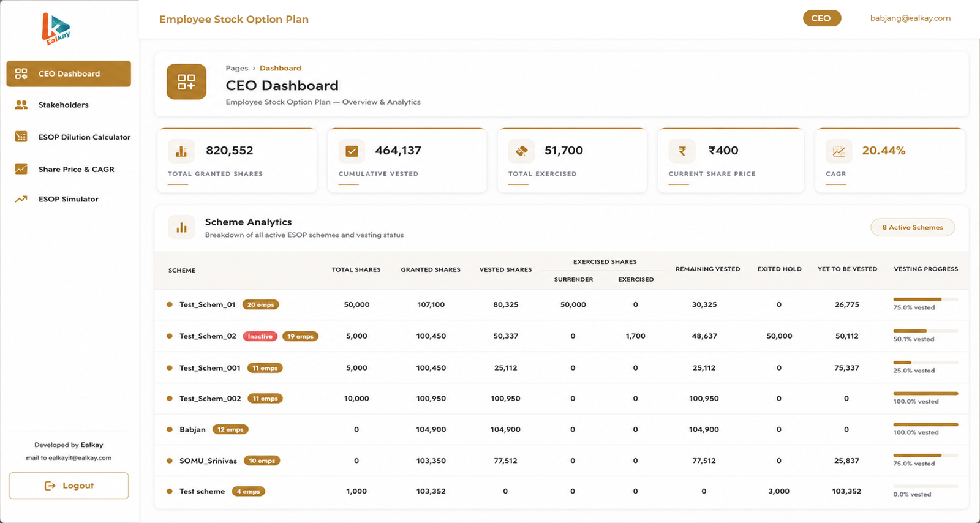
Task: Click the 464,137 cumulative vested value
Action: pos(398,151)
